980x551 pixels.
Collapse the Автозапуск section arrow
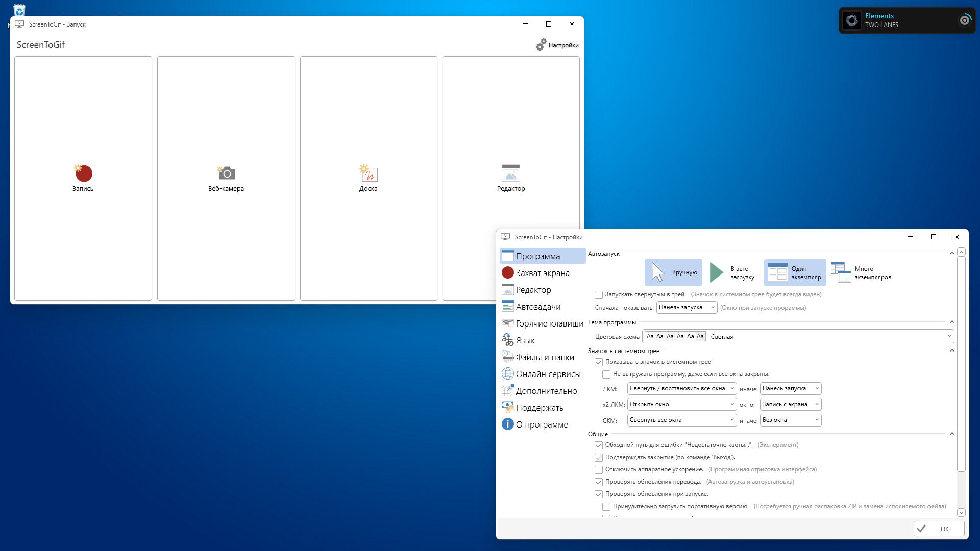952,253
